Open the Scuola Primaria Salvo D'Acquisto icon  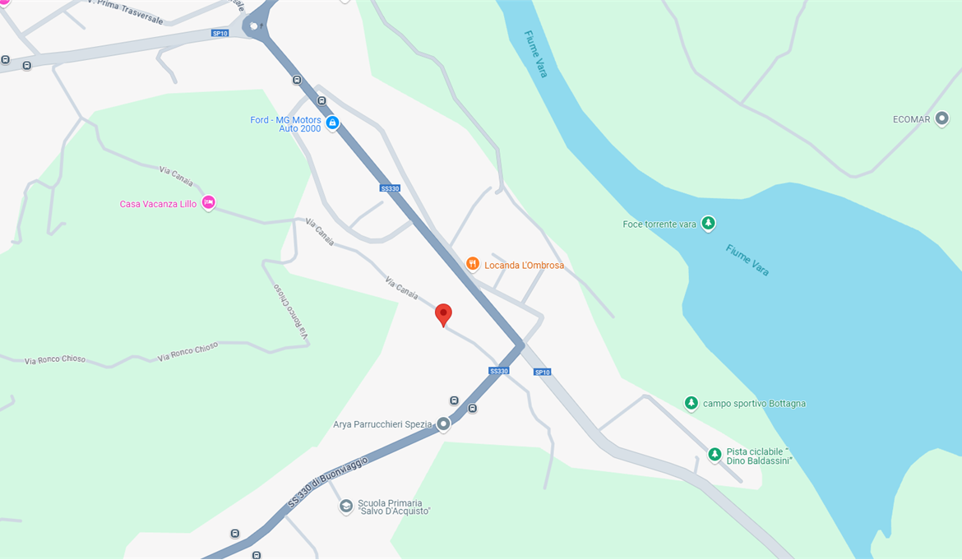tap(346, 506)
